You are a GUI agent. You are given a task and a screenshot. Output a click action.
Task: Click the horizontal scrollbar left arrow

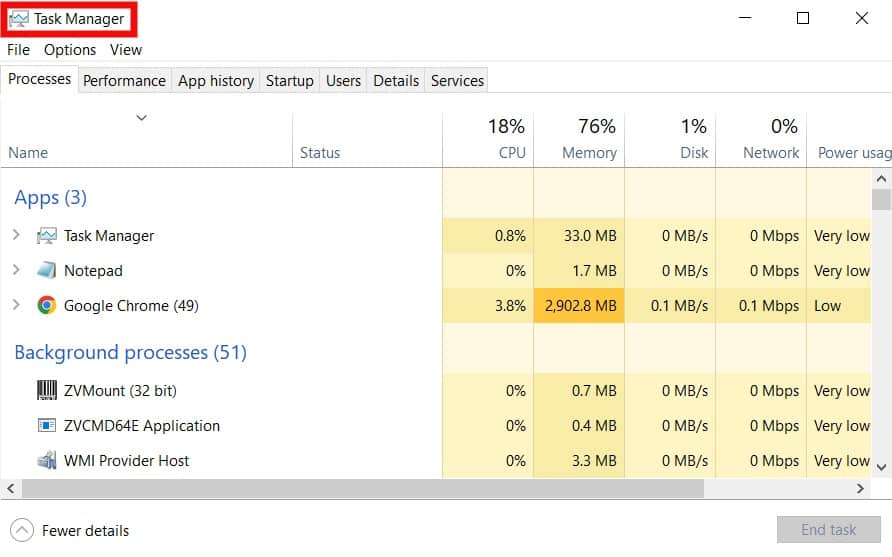11,488
